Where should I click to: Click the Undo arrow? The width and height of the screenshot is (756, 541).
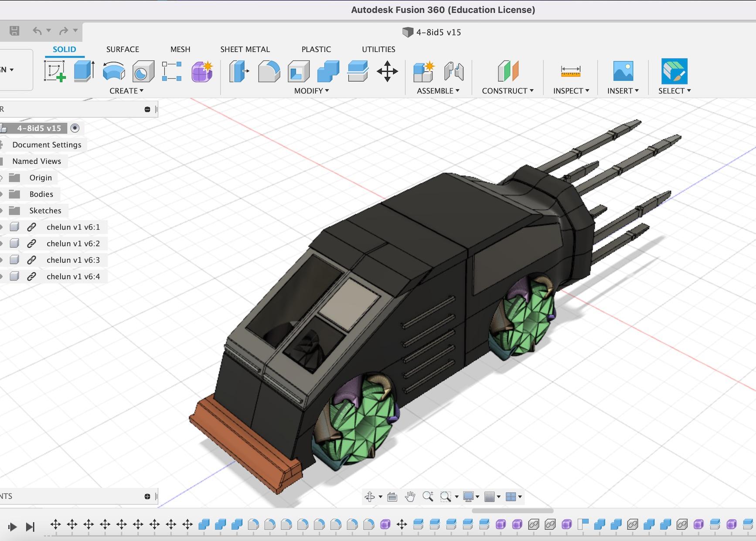tap(37, 30)
